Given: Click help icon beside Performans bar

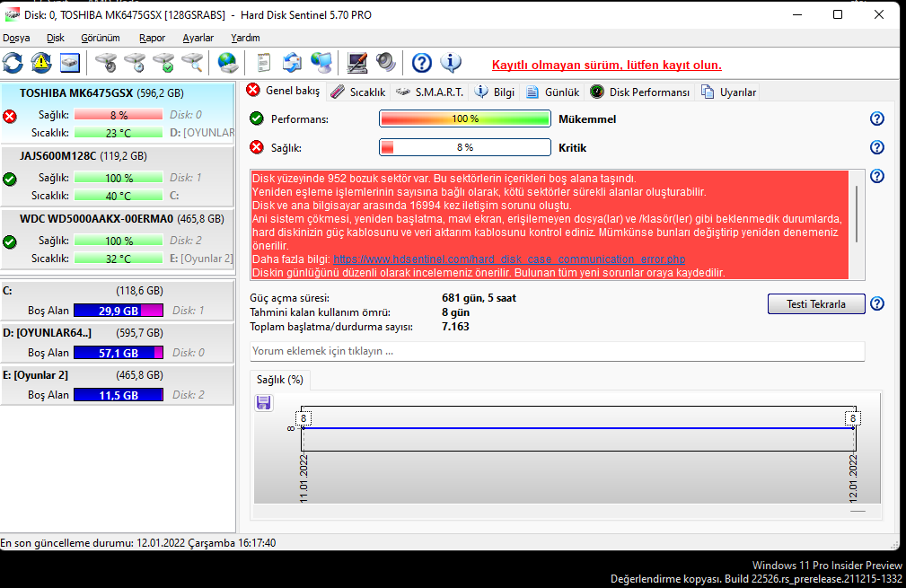Looking at the screenshot, I should 877,119.
